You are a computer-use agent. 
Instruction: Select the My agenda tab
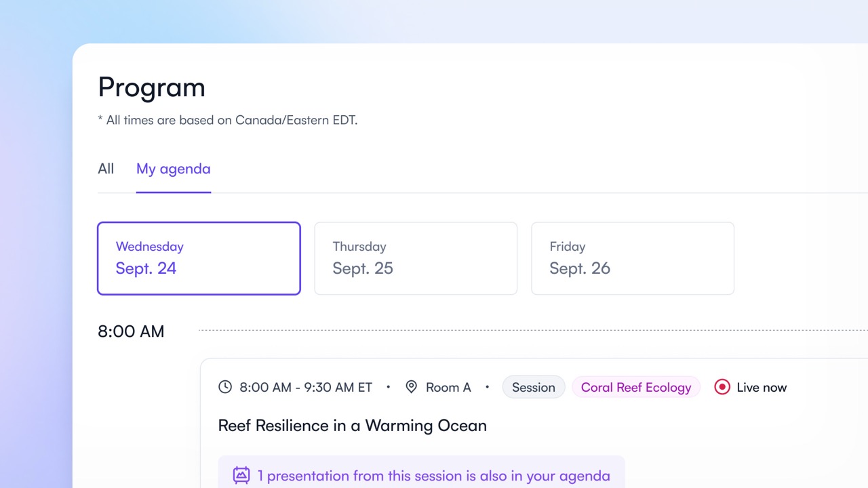(x=174, y=169)
